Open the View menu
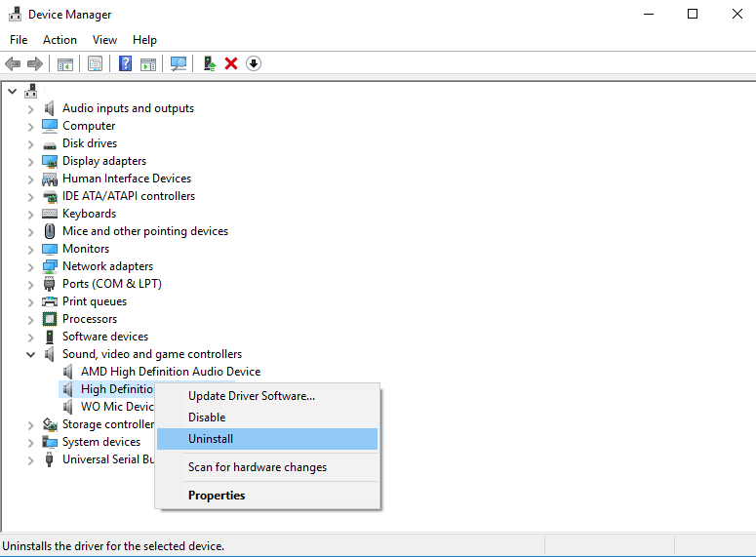 (104, 40)
